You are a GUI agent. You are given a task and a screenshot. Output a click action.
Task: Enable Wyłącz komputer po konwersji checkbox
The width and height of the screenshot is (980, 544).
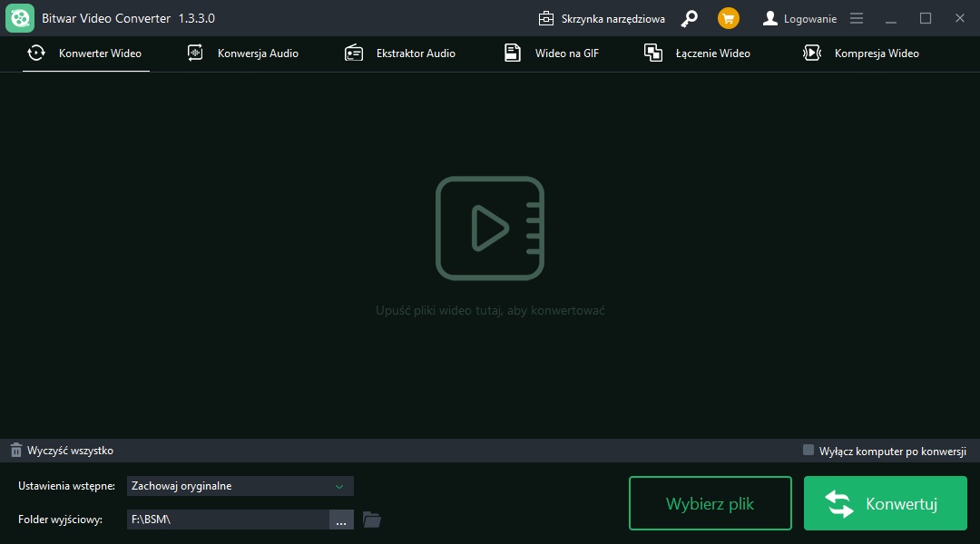pos(808,450)
